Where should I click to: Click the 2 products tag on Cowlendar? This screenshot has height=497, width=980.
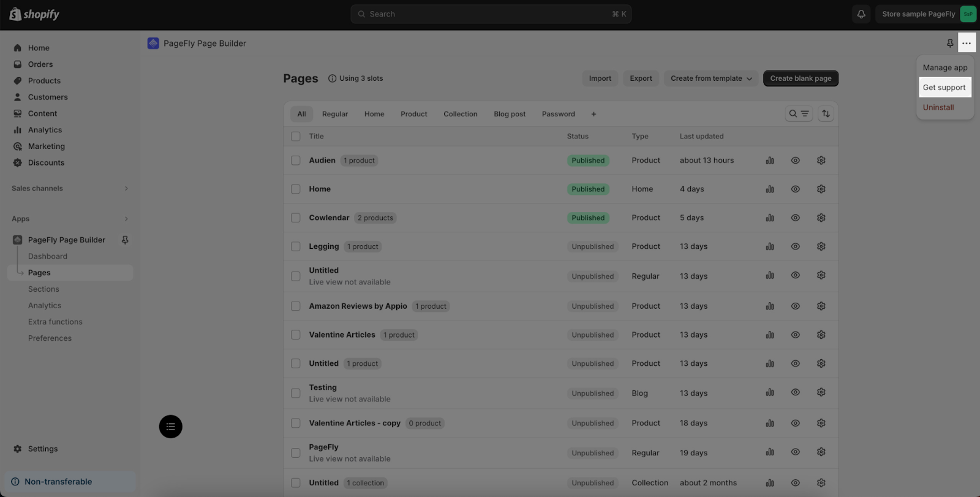375,218
